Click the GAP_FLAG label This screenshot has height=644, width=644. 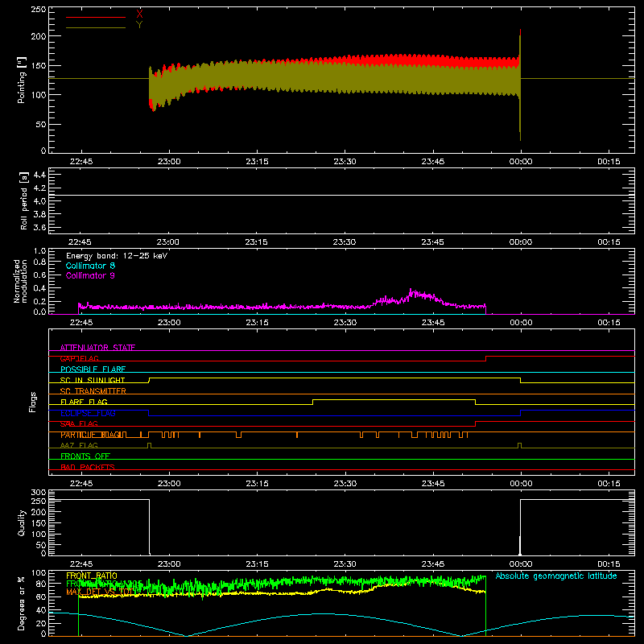79,358
